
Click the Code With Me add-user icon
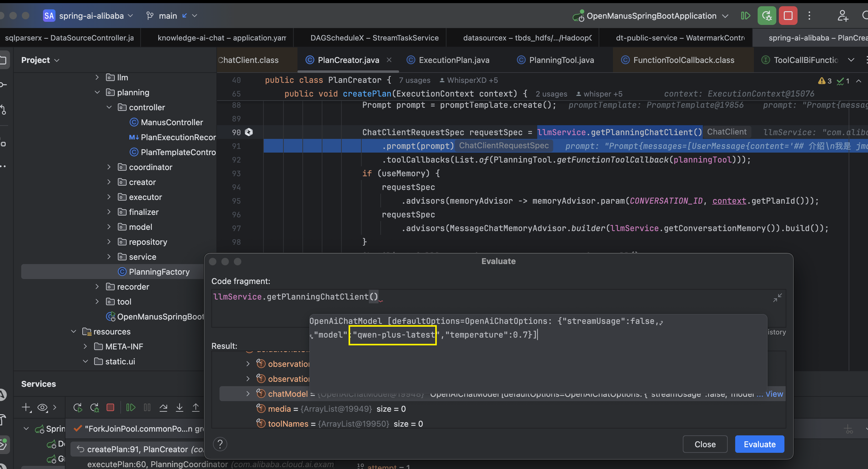(x=842, y=16)
